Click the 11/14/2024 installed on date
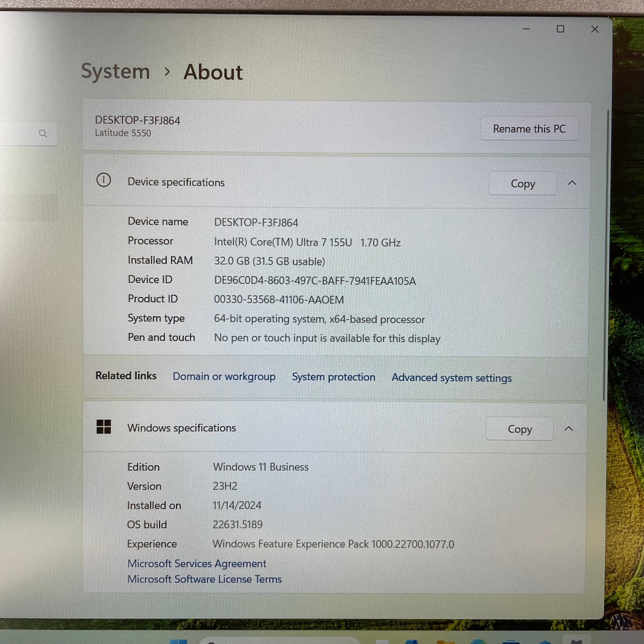This screenshot has width=644, height=644. pos(237,505)
